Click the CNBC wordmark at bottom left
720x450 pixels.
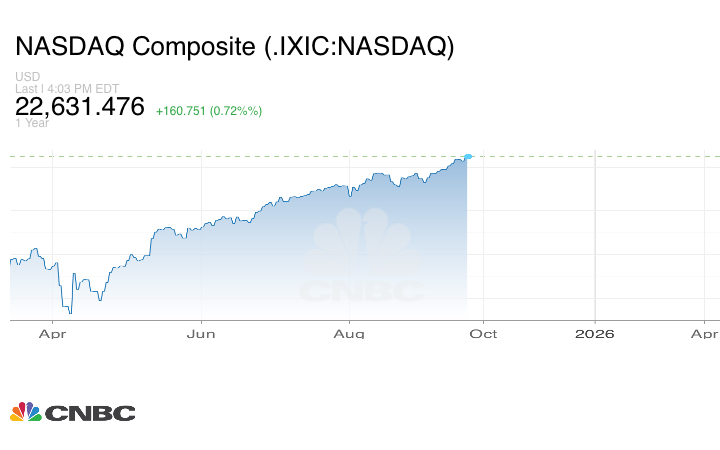tap(89, 413)
